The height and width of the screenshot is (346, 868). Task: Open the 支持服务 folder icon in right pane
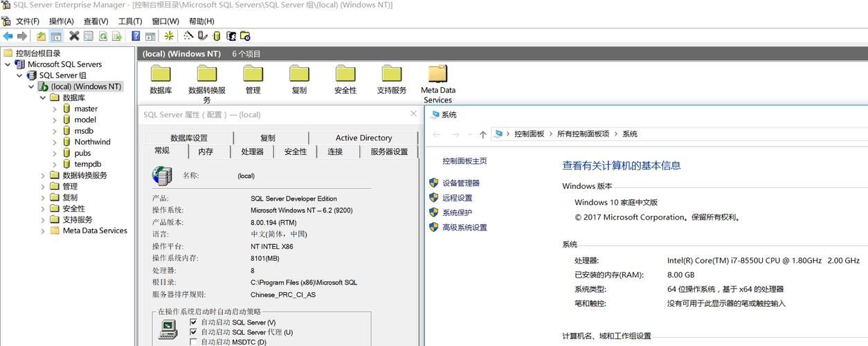[x=392, y=73]
